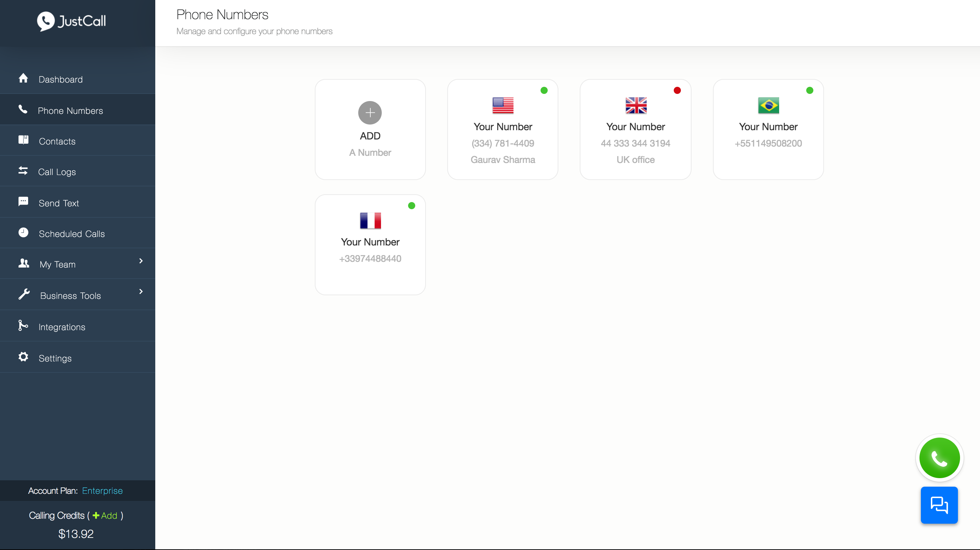Viewport: 980px width, 550px height.
Task: Click the green phone dialer button
Action: click(x=939, y=458)
